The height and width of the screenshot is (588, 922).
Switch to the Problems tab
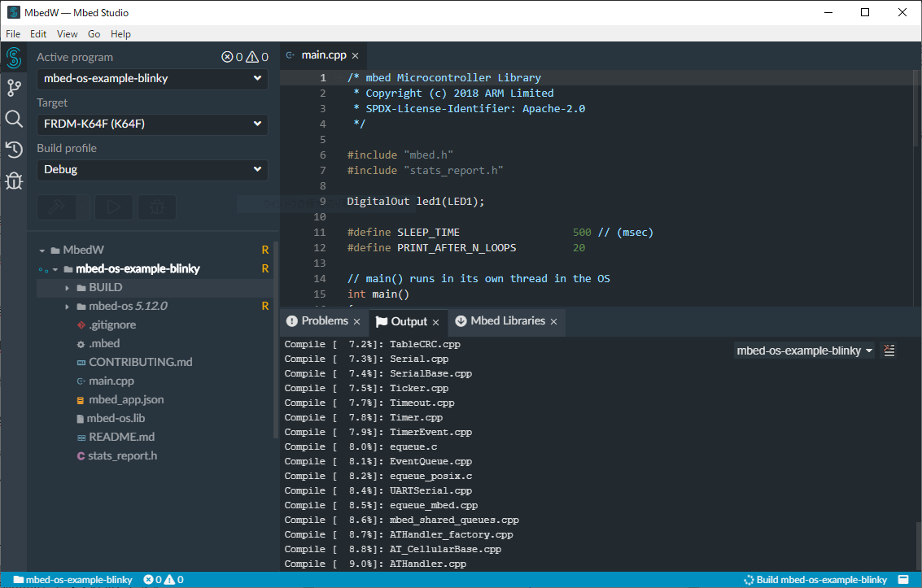click(x=324, y=320)
